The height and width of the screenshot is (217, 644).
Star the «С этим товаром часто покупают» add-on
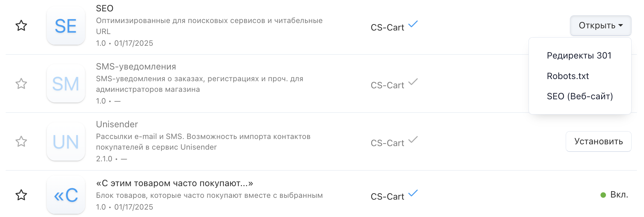[21, 195]
